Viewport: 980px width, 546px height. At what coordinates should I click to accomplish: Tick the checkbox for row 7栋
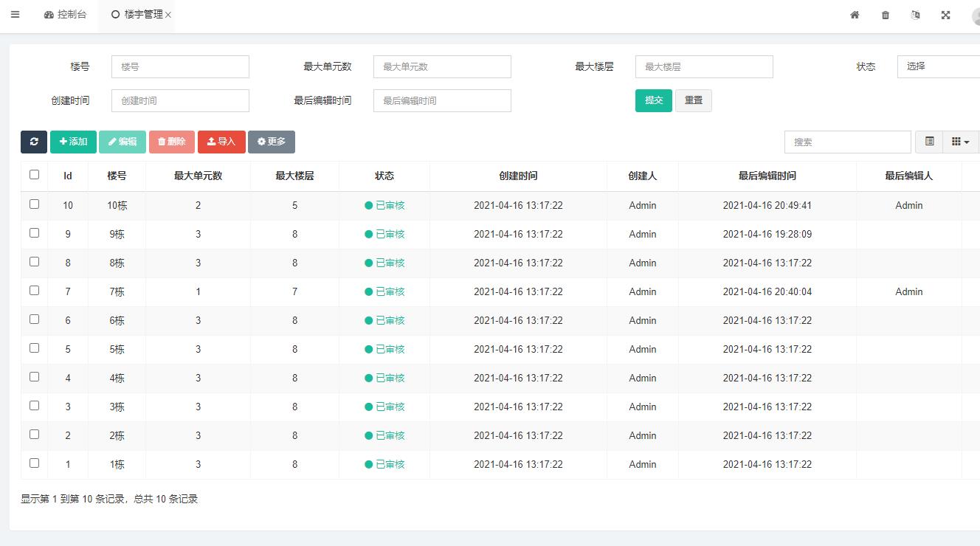click(x=34, y=291)
